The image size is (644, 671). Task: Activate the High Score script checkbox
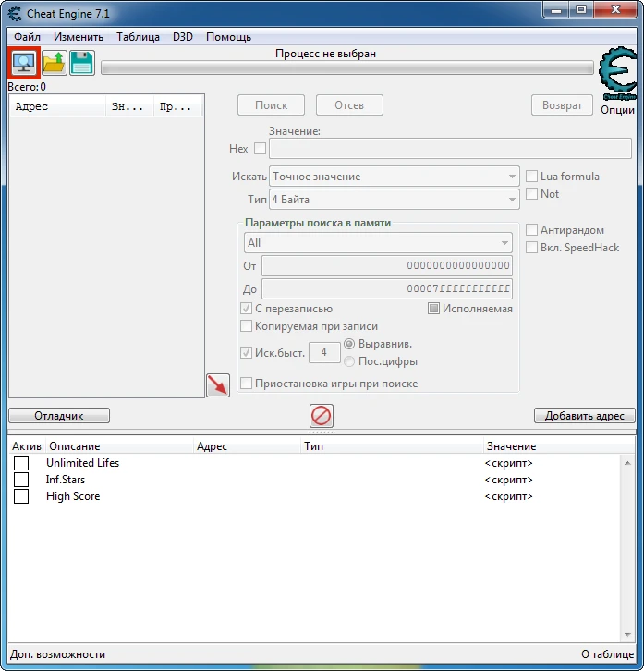tap(21, 496)
